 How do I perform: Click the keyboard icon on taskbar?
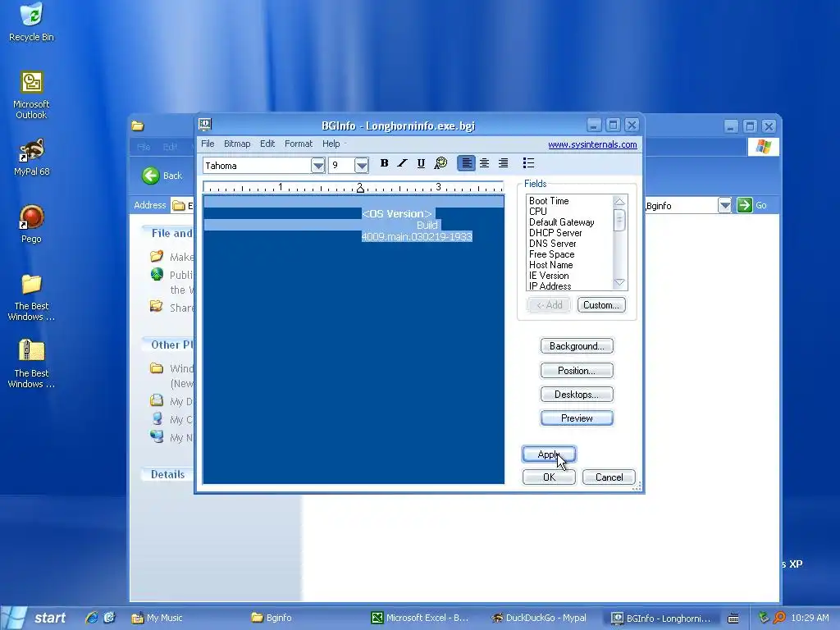click(x=733, y=619)
